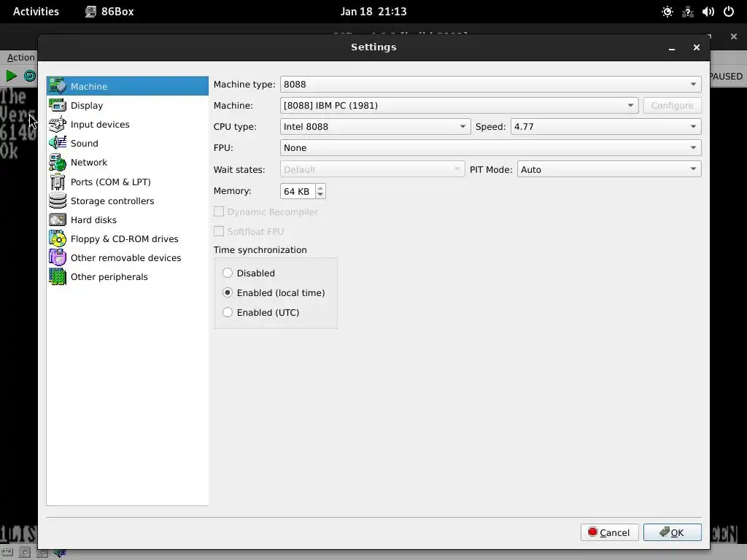747x560 pixels.
Task: Click the power icon in top bar
Action: point(729,12)
